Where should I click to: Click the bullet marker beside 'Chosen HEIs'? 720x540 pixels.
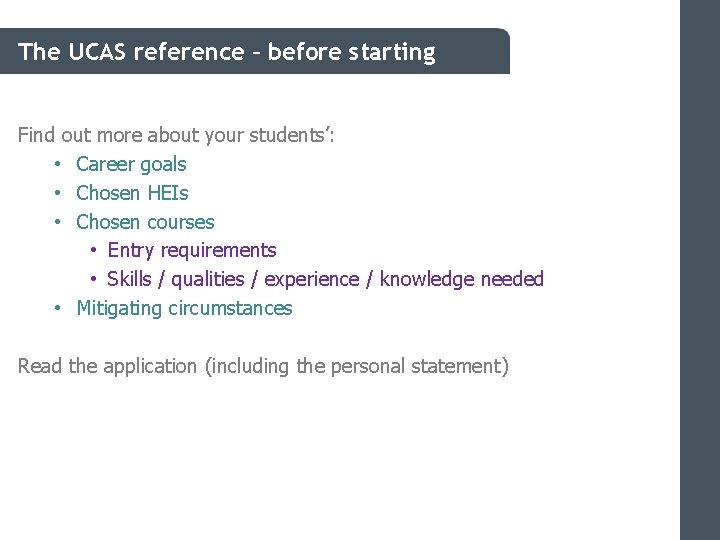click(59, 193)
